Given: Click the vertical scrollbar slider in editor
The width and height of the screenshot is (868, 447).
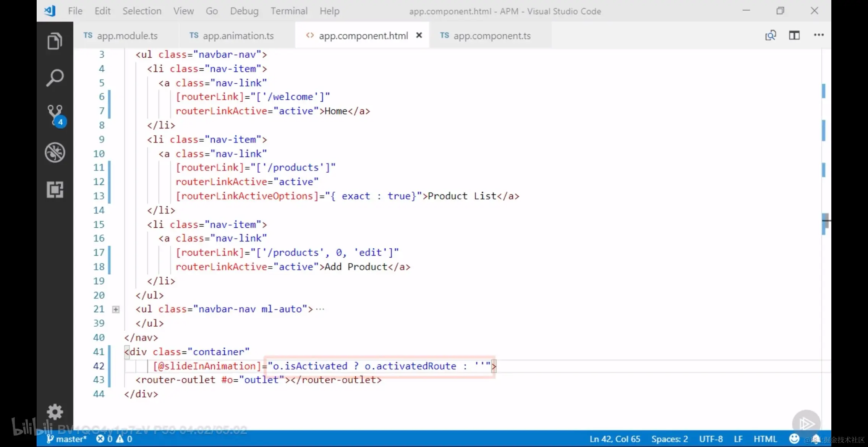Looking at the screenshot, I should coord(826,220).
